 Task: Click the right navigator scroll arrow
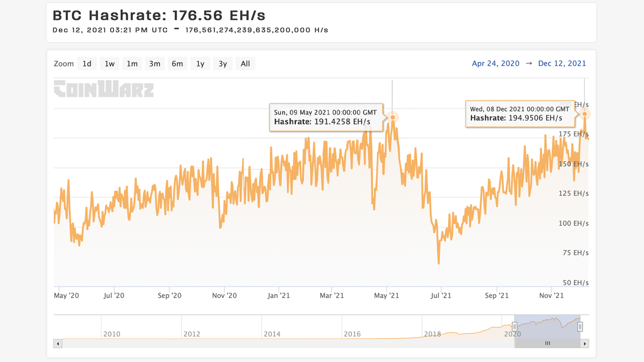(585, 343)
